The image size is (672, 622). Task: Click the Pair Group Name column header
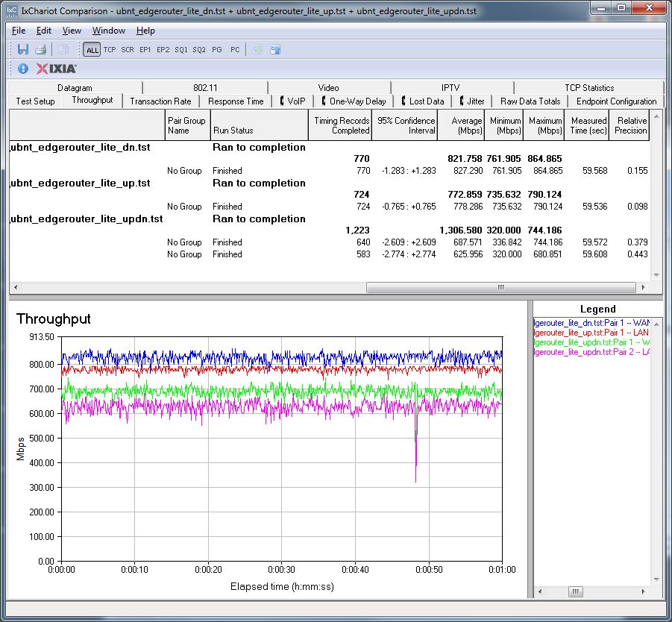coord(188,125)
